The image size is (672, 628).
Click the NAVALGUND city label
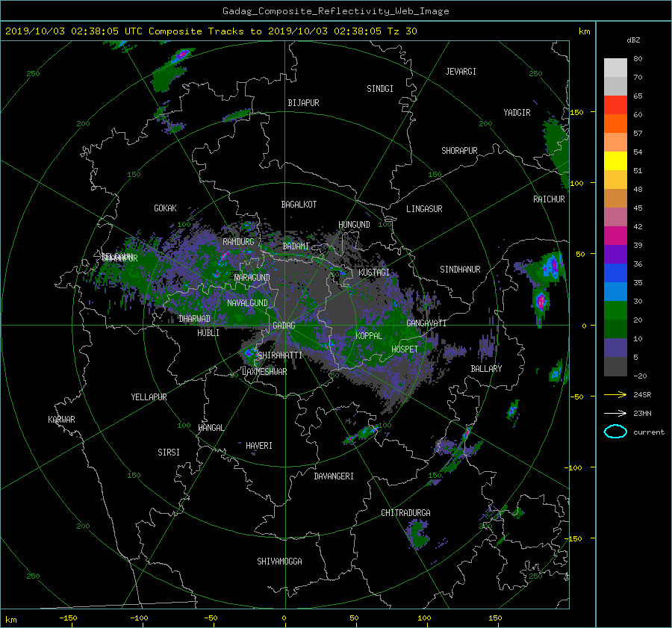247,303
